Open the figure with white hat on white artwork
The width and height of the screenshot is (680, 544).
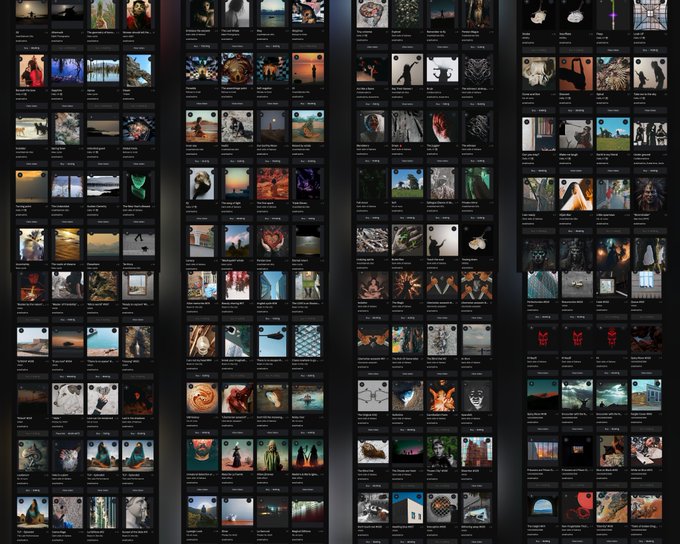click(442, 69)
